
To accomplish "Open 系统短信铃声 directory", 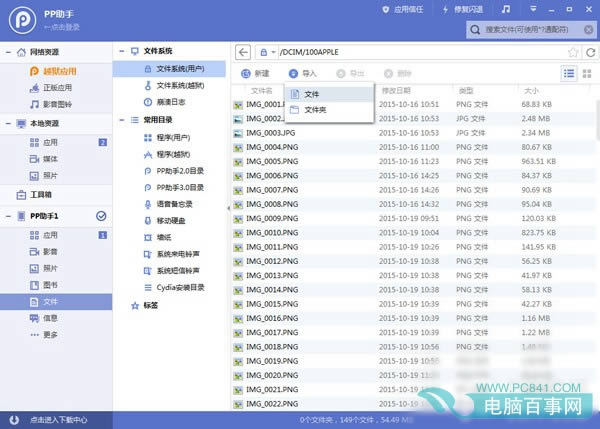I will click(x=171, y=271).
